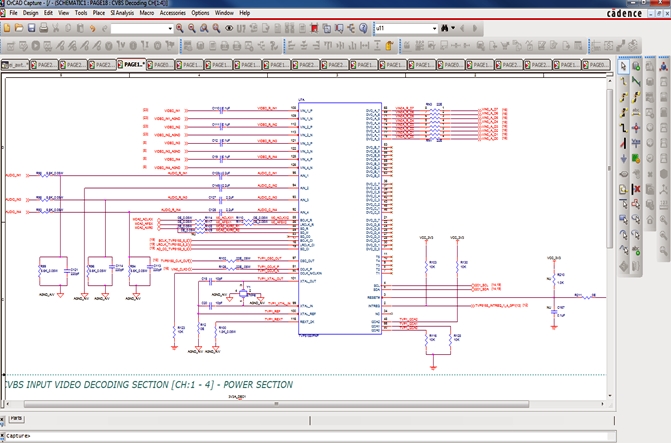Viewport: 671px width, 443px height.
Task: Open an existing design file
Action: [19, 28]
